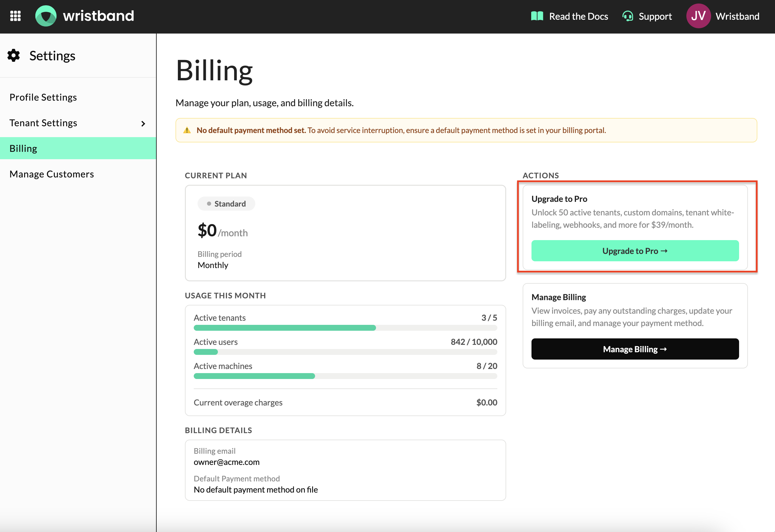Click the warning triangle in payment alert

pyautogui.click(x=187, y=130)
